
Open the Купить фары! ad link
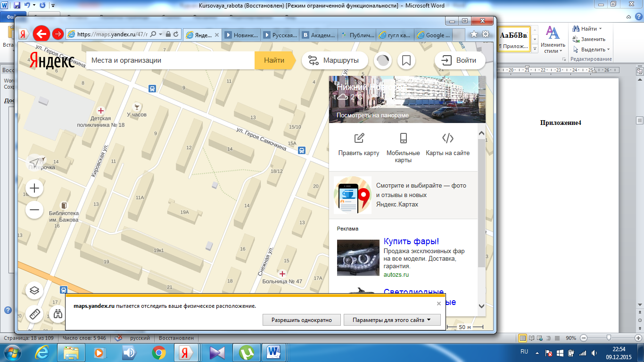411,242
